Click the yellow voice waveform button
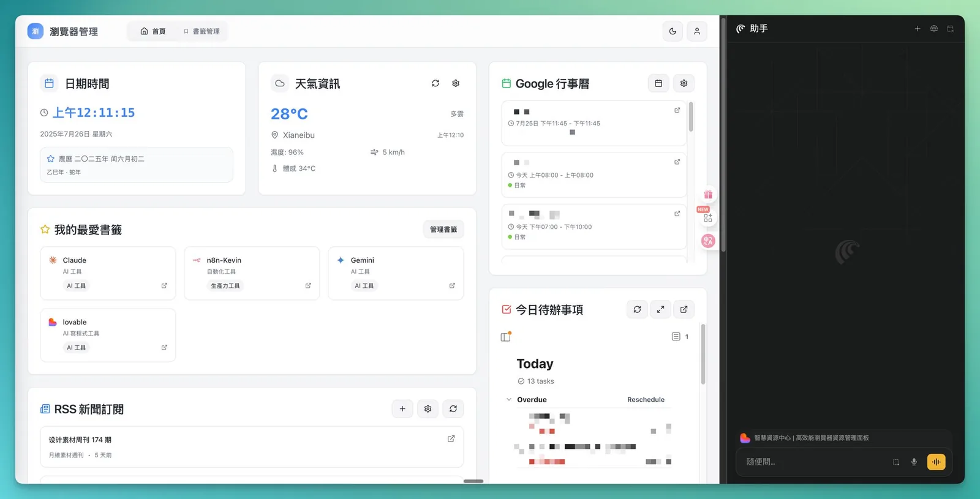The image size is (980, 499). coord(936,462)
